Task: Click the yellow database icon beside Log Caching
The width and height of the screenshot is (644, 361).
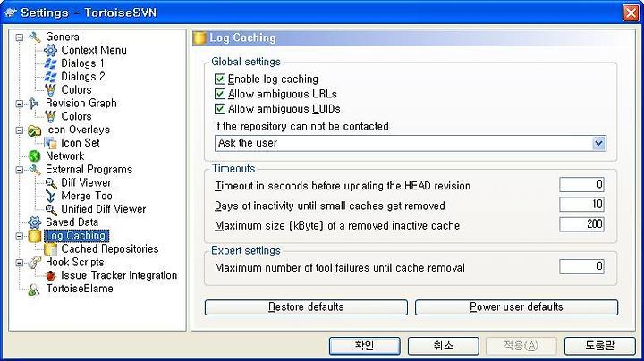Action: point(35,236)
